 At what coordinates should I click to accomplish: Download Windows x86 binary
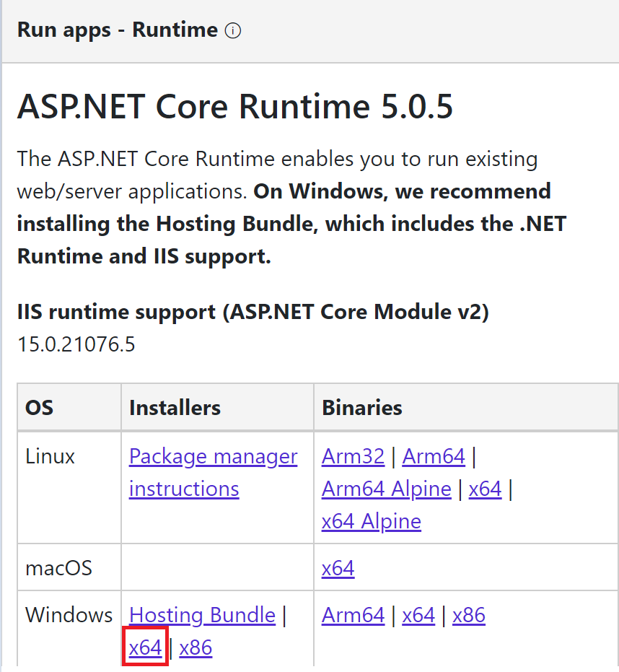tap(469, 616)
